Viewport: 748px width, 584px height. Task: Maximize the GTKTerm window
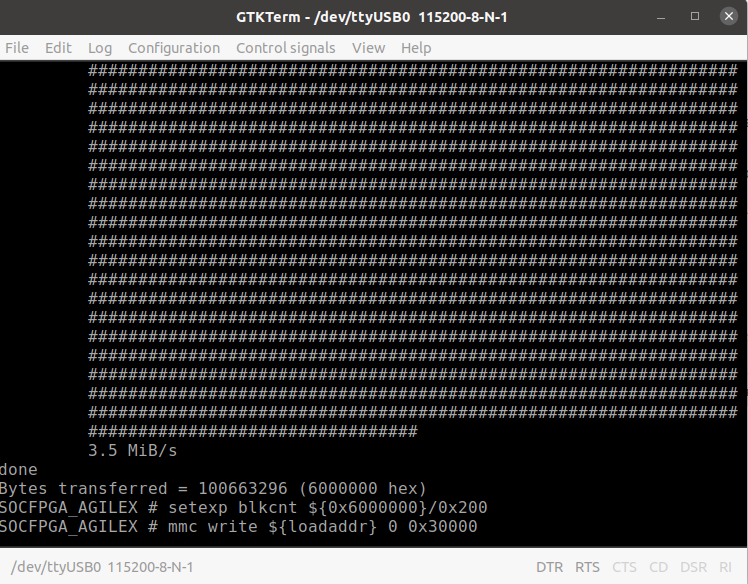[x=695, y=17]
